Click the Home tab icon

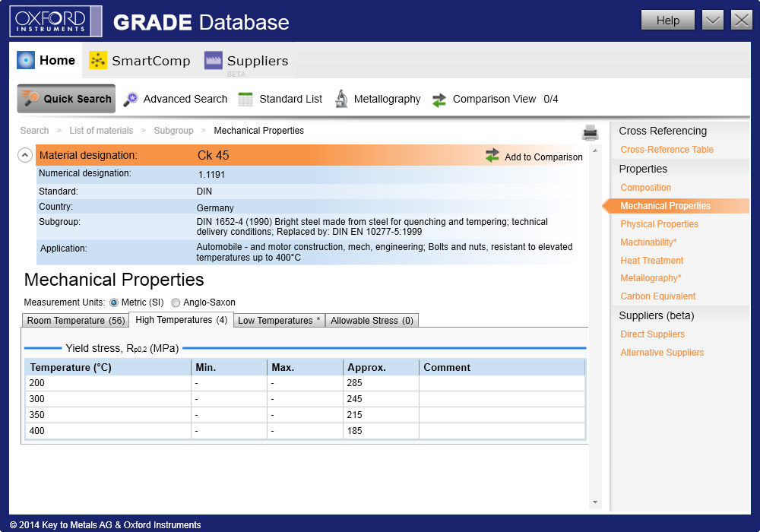click(26, 60)
